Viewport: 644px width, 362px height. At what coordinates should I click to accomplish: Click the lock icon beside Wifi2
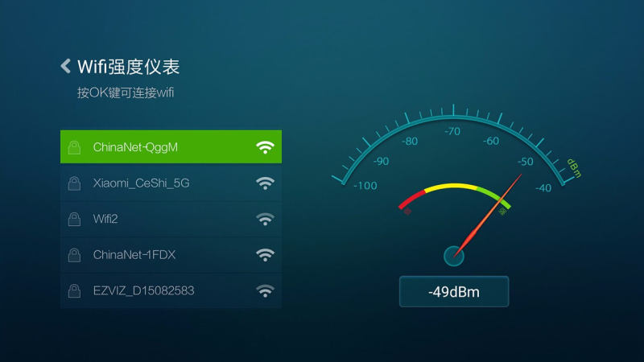(x=74, y=219)
